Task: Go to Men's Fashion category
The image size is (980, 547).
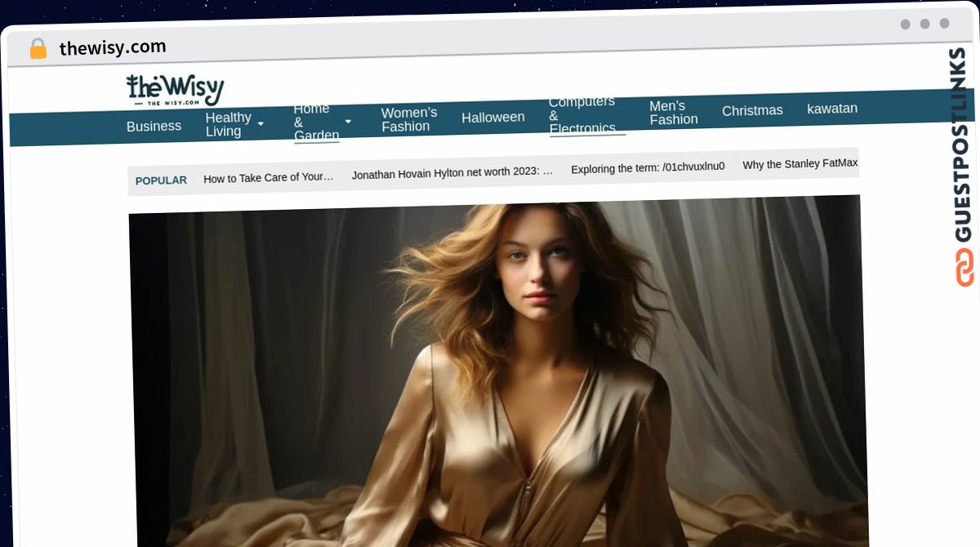Action: click(674, 113)
